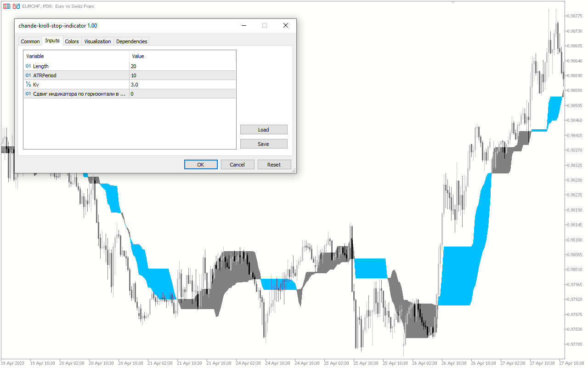Open the Colors tab
Screen dimensions: 588x368
point(72,41)
